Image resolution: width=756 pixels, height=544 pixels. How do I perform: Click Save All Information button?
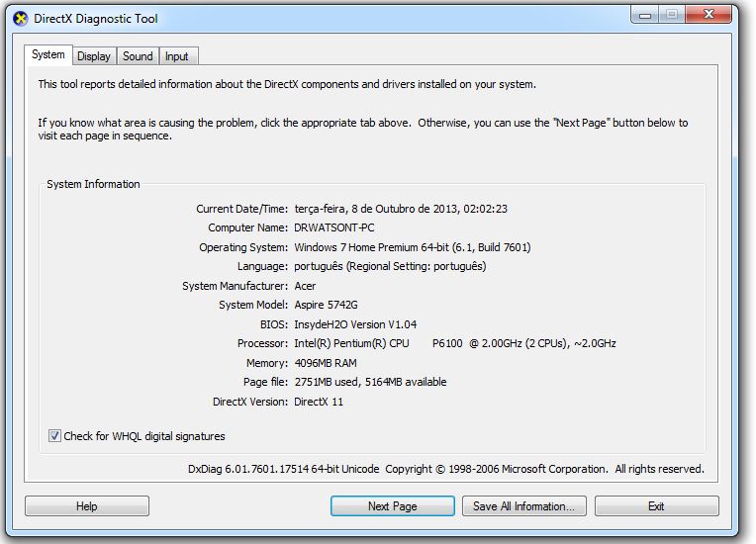524,506
